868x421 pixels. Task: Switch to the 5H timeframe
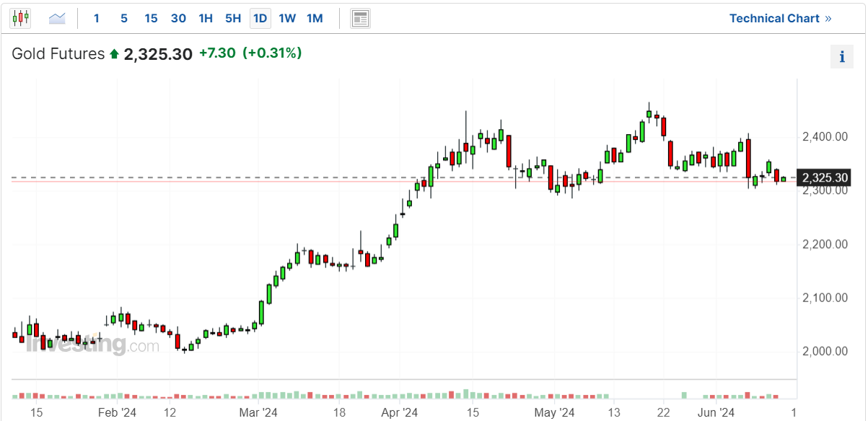233,18
